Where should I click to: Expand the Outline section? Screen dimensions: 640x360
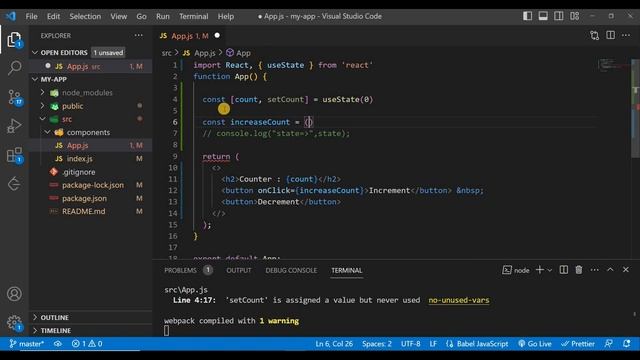(35, 317)
